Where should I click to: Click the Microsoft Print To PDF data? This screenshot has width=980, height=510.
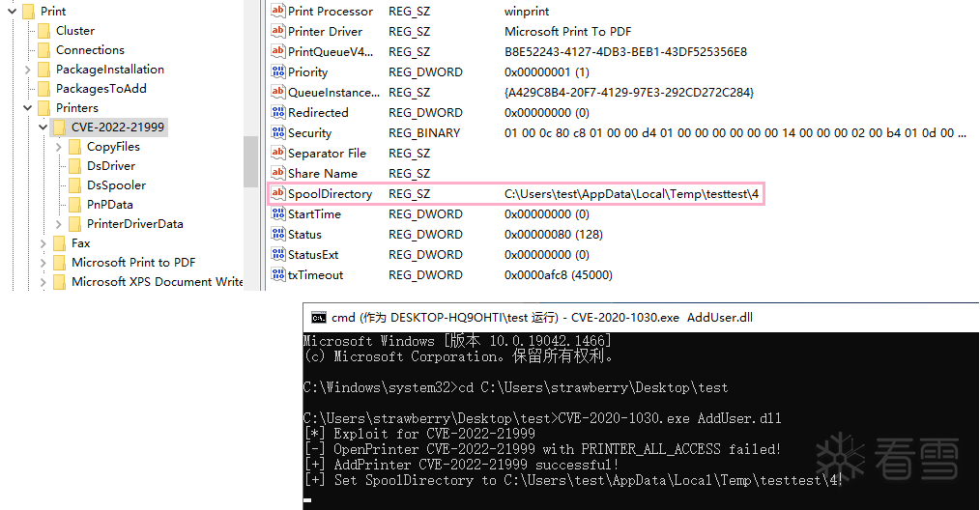click(567, 31)
